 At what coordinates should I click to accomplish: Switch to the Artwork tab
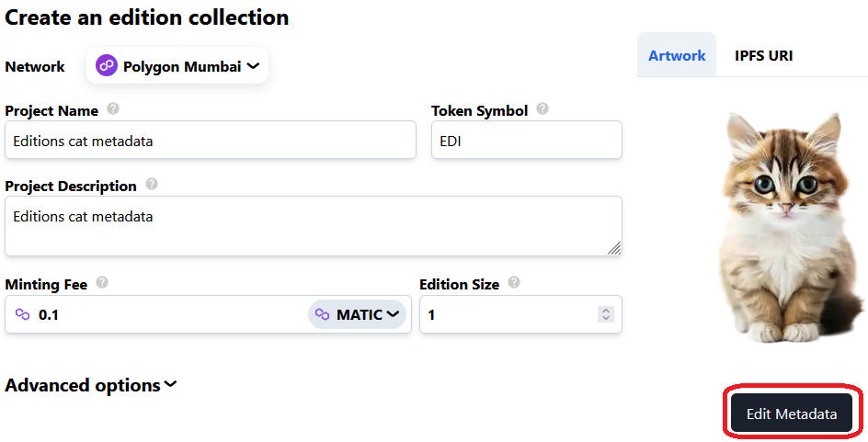[x=677, y=55]
